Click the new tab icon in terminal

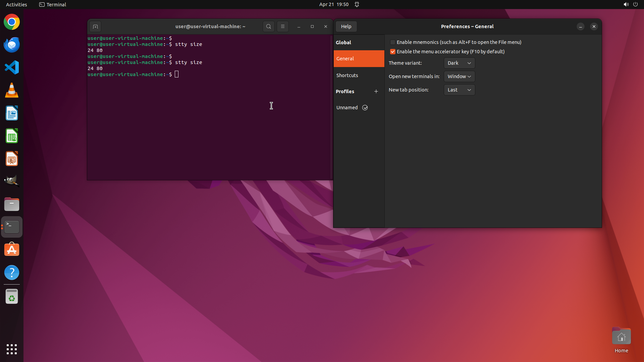click(x=95, y=26)
